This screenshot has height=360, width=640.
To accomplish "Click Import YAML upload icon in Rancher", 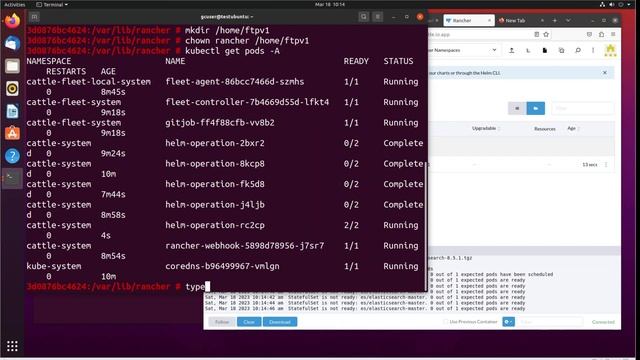I will tap(511, 50).
